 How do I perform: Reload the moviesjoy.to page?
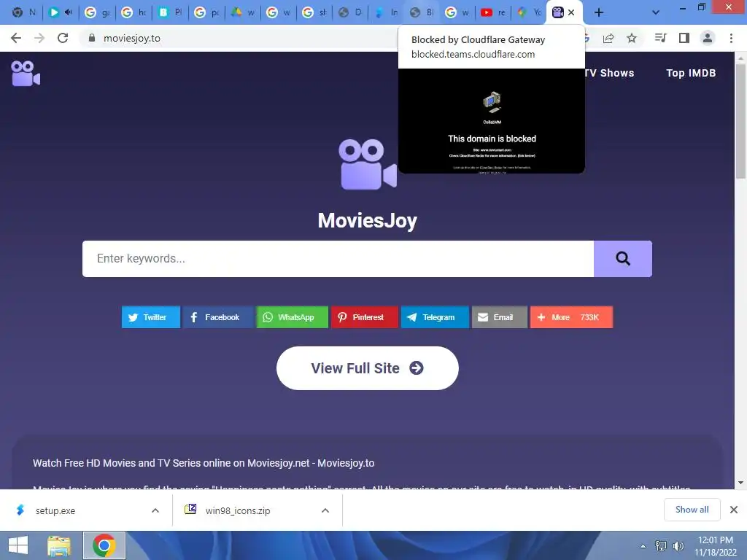pyautogui.click(x=63, y=38)
